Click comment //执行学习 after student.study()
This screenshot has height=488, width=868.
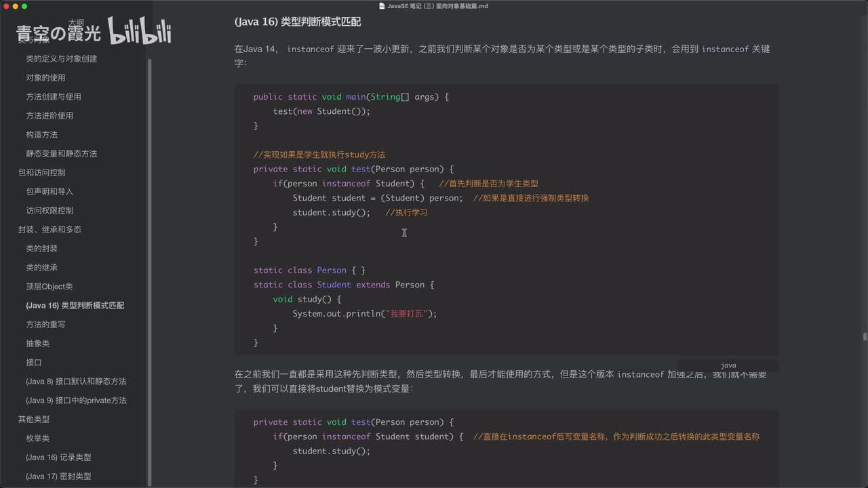(x=406, y=212)
